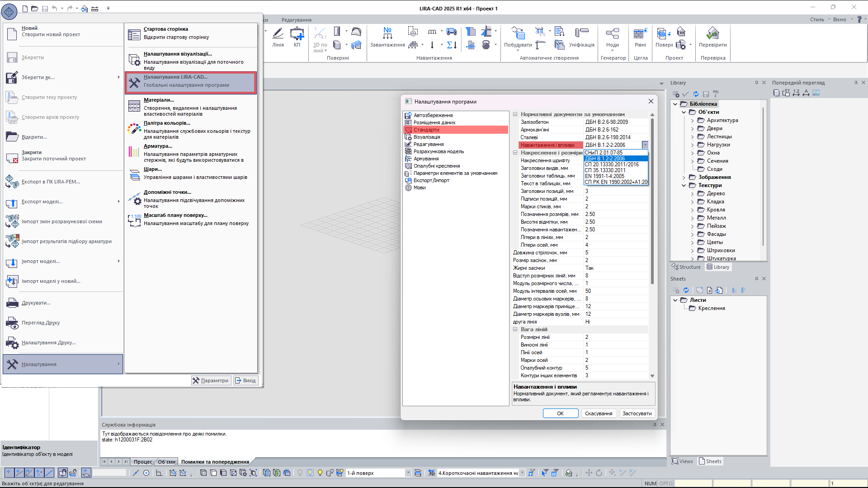This screenshot has width=868, height=488.
Task: Switch to the Structure panel tab
Action: tap(686, 267)
